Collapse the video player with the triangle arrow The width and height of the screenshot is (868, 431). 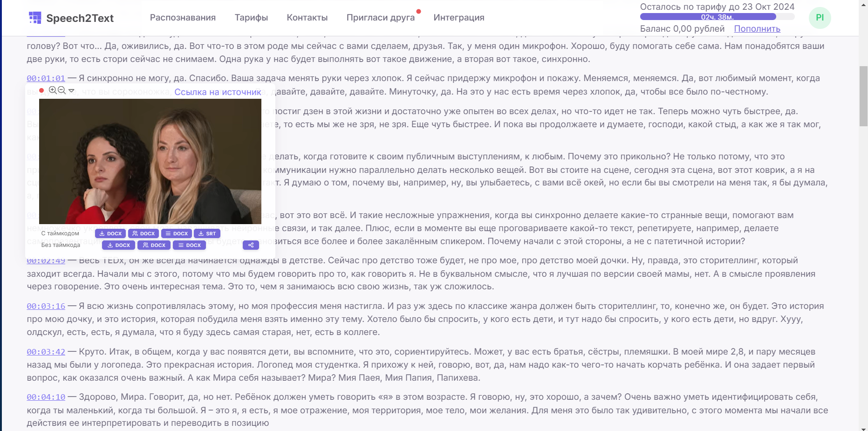tap(71, 91)
